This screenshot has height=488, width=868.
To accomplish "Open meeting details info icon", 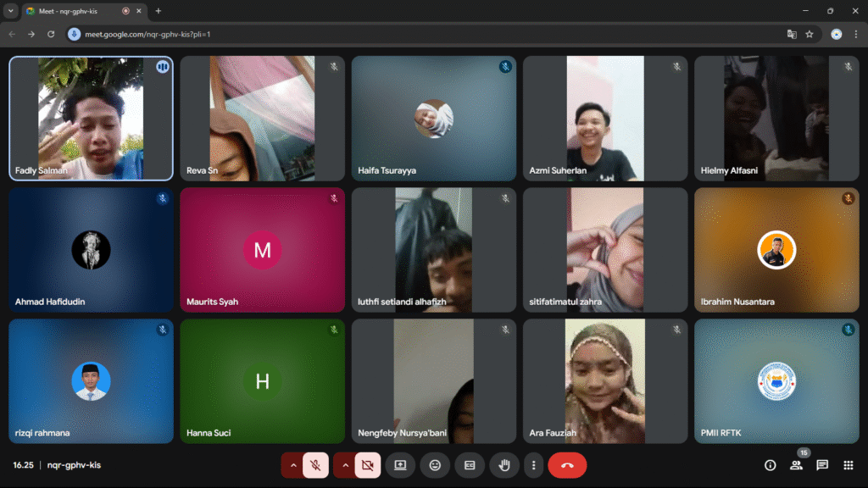I will point(770,465).
